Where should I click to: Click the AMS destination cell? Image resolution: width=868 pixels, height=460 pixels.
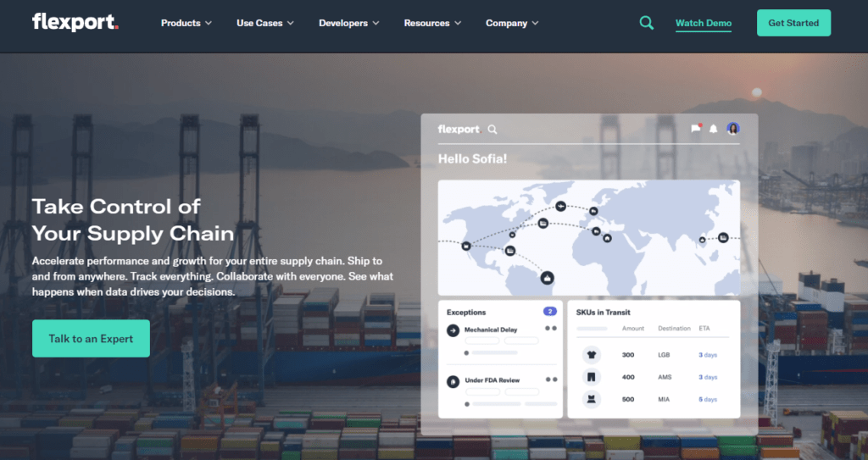pyautogui.click(x=665, y=377)
